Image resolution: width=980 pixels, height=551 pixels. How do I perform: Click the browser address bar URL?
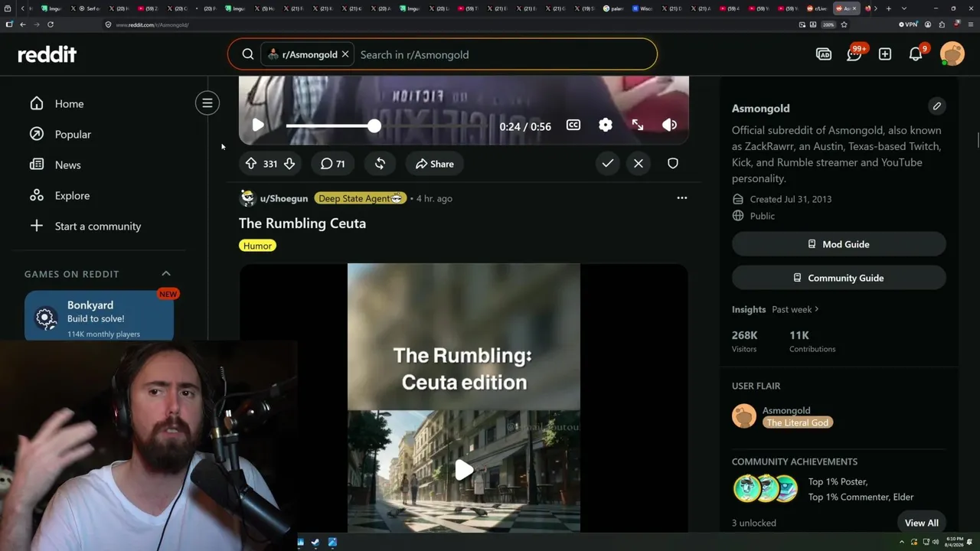pyautogui.click(x=152, y=24)
